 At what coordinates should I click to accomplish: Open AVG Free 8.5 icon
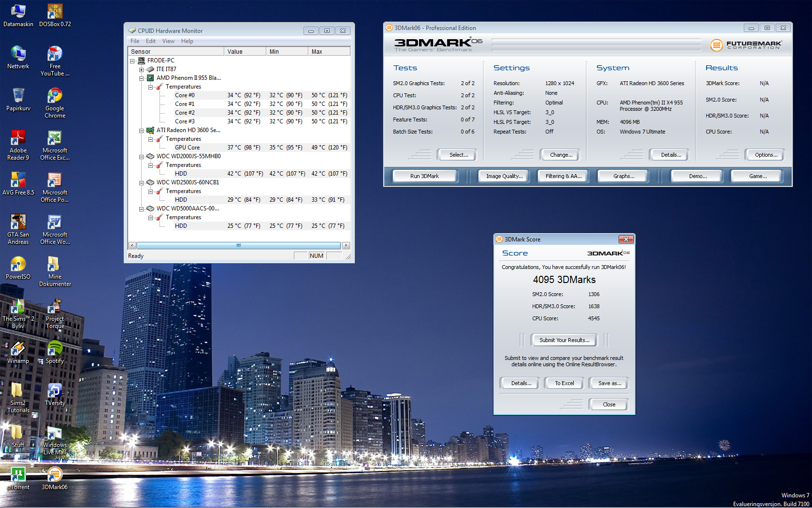[18, 183]
